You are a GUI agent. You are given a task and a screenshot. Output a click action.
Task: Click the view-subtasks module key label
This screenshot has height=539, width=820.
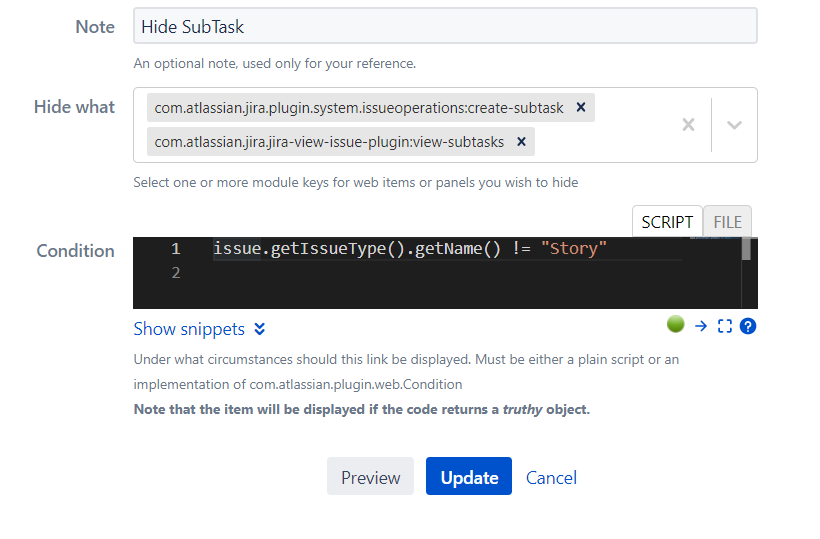329,142
